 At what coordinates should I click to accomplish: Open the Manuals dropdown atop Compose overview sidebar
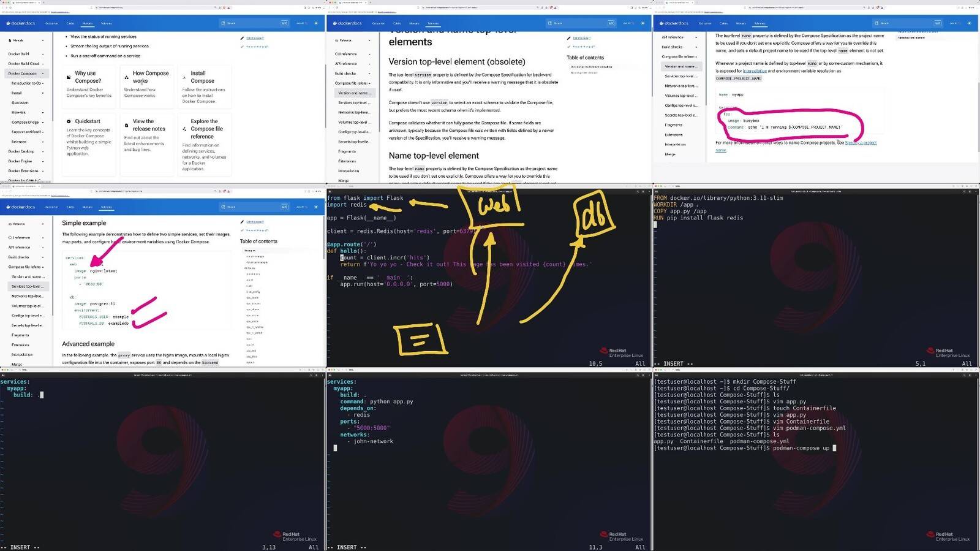[x=26, y=40]
